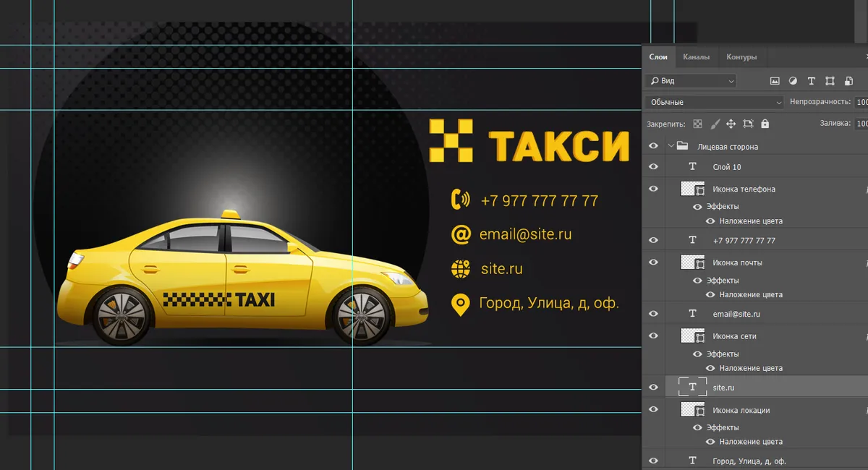This screenshot has height=470, width=868.
Task: Toggle visibility of Иконка сети layer
Action: [x=654, y=336]
